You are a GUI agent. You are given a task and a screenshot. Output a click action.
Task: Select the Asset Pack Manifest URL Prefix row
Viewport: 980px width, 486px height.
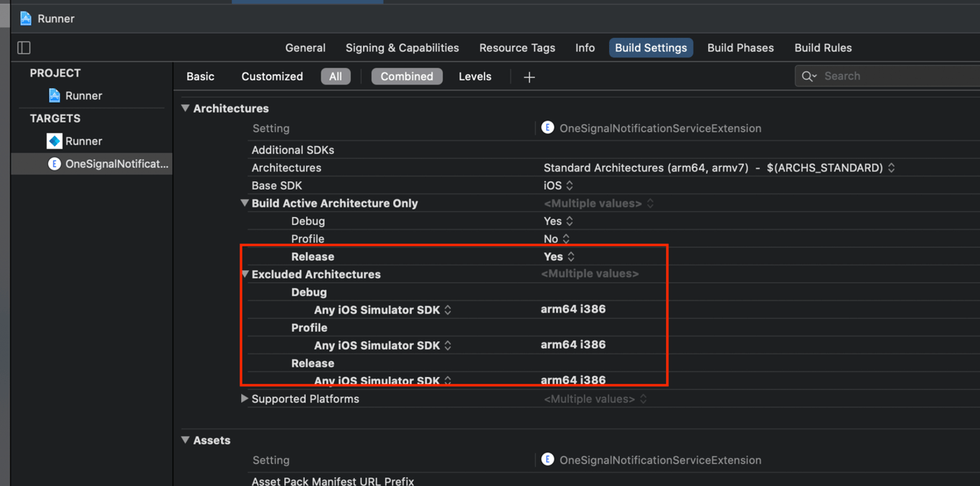coord(333,481)
